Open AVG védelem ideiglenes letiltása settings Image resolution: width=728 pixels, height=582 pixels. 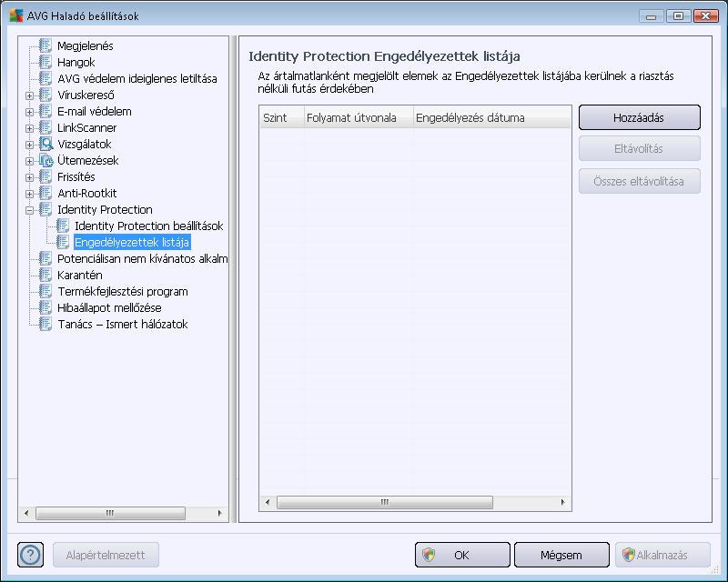click(137, 78)
